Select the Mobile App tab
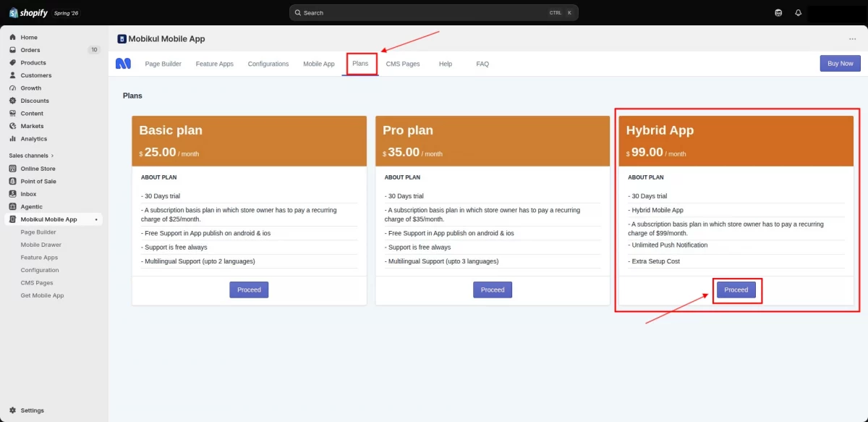 click(319, 64)
